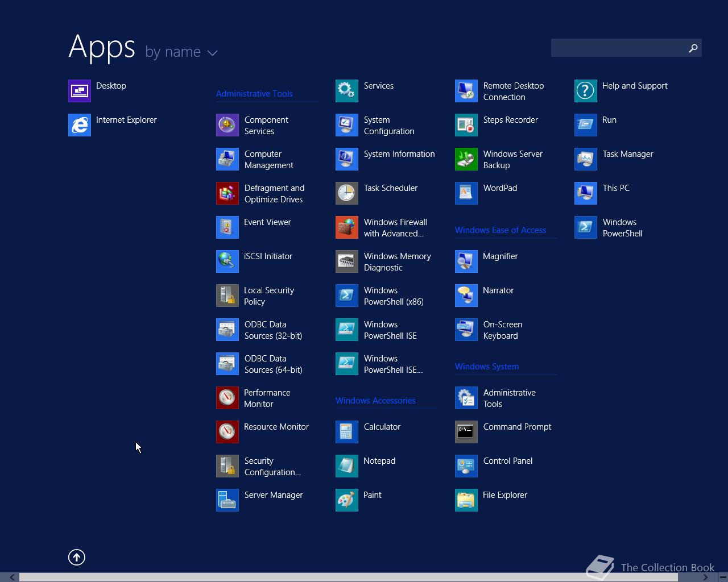This screenshot has width=728, height=582.
Task: Click the horizontal scrollbar right arrow
Action: pos(705,577)
